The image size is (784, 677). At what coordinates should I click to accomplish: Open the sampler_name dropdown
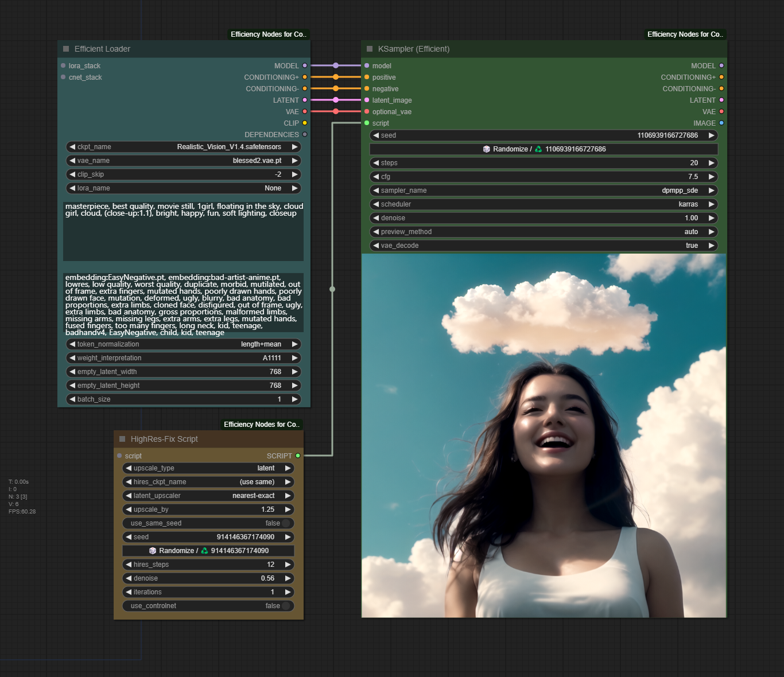pyautogui.click(x=544, y=190)
